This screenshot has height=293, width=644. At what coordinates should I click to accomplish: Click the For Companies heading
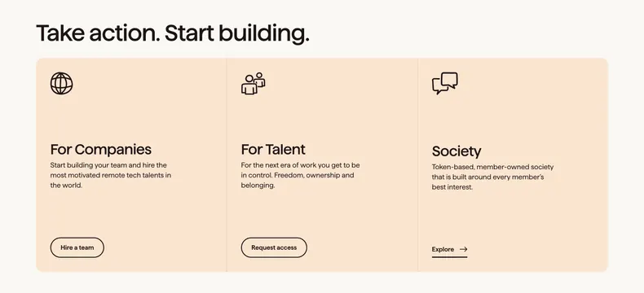point(100,149)
